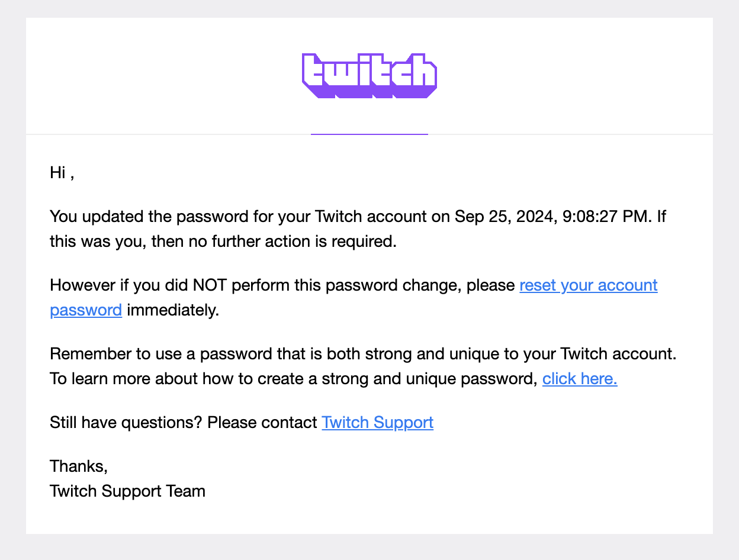The image size is (739, 560).
Task: Click the "Please contact" text before support link
Action: click(x=262, y=422)
